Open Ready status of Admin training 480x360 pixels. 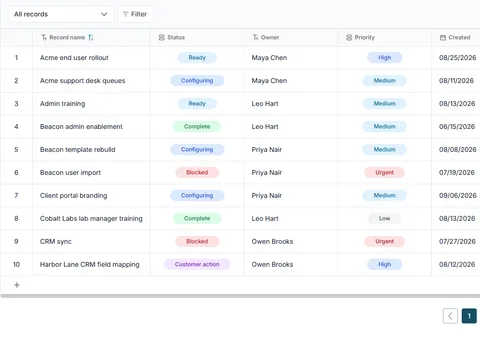(197, 104)
